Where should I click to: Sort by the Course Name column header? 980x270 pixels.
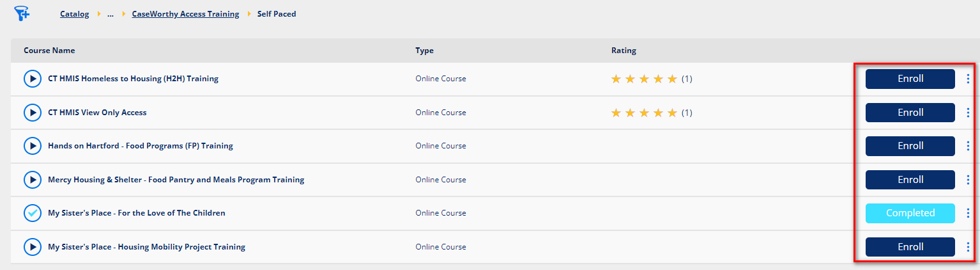tap(49, 51)
